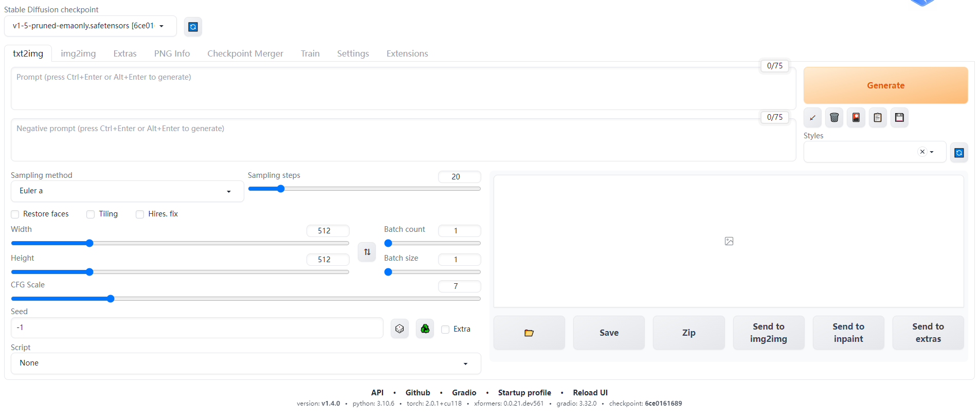Click the arrow icon to read last generation parameters

pyautogui.click(x=812, y=118)
